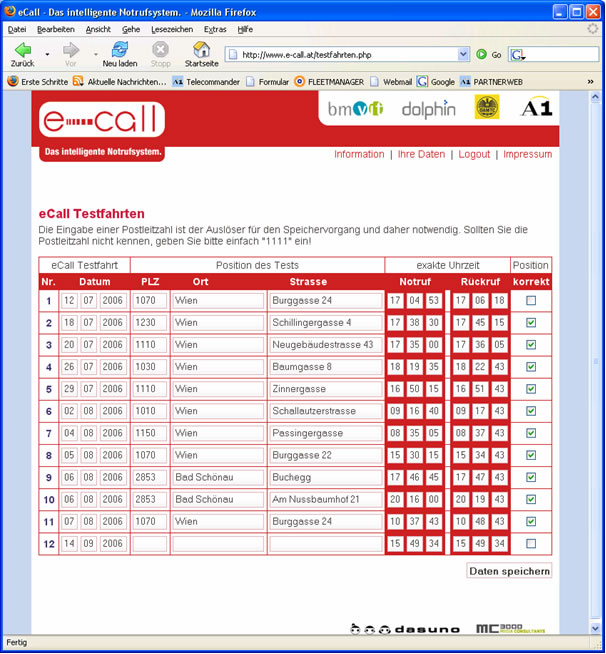Screen dimensions: 606x654
Task: Open the Impressum link
Action: coord(528,154)
